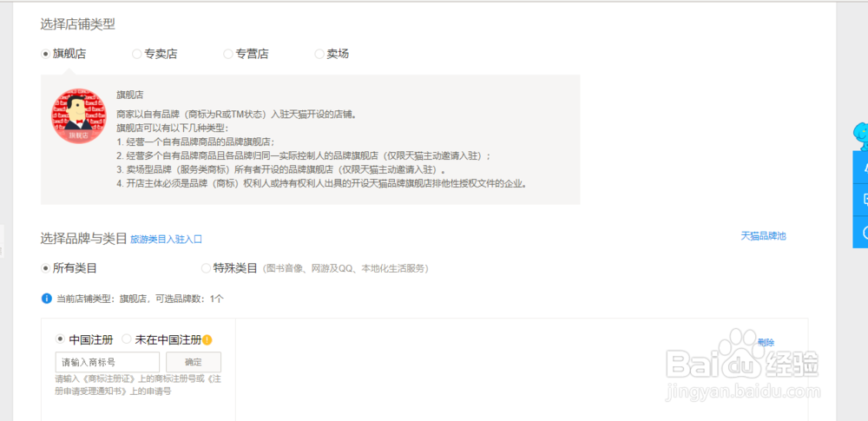Focus the 请输入商标号 trademark number field
Image resolution: width=868 pixels, height=421 pixels.
pyautogui.click(x=108, y=362)
